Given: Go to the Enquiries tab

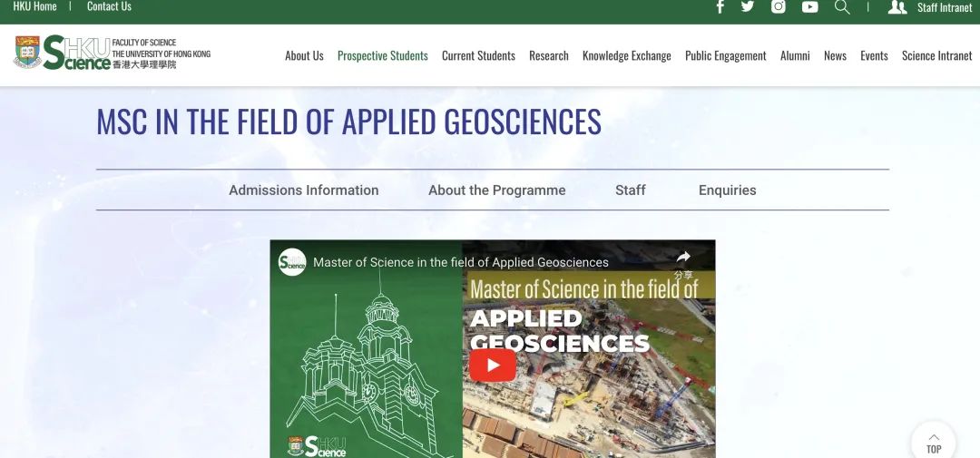Looking at the screenshot, I should (727, 190).
